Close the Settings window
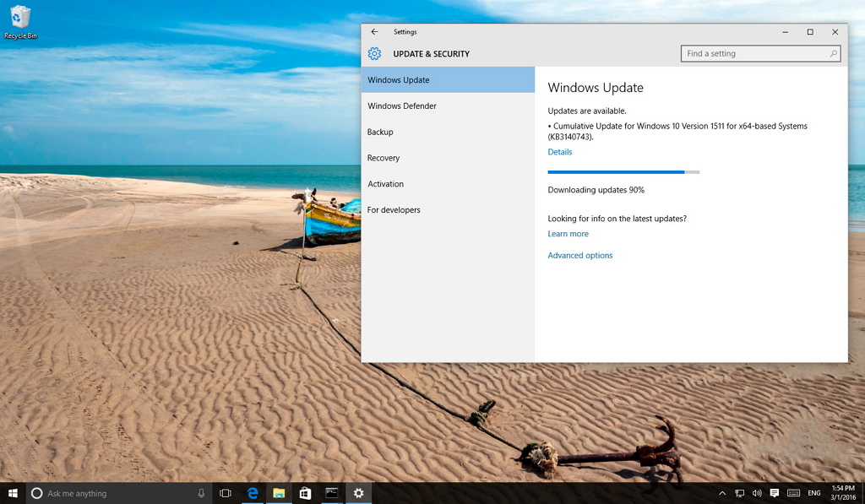 click(x=835, y=32)
